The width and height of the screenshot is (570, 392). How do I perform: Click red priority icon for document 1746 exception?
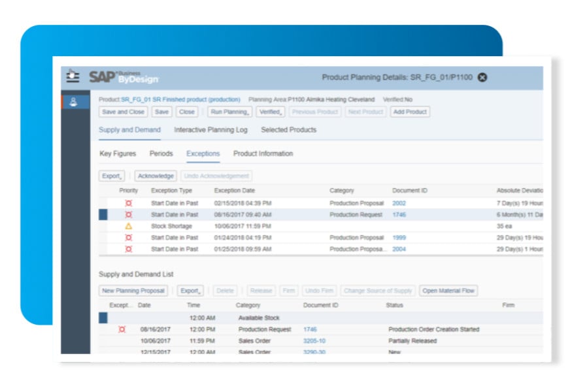point(128,215)
